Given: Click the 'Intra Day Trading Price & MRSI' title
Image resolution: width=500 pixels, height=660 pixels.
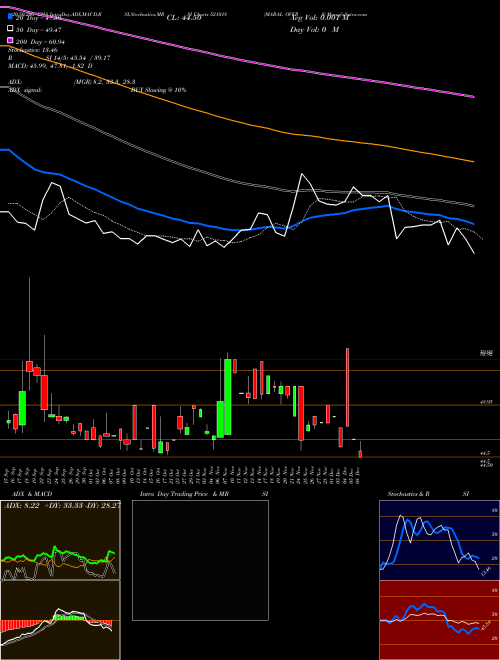Looking at the screenshot, I should click(204, 494).
